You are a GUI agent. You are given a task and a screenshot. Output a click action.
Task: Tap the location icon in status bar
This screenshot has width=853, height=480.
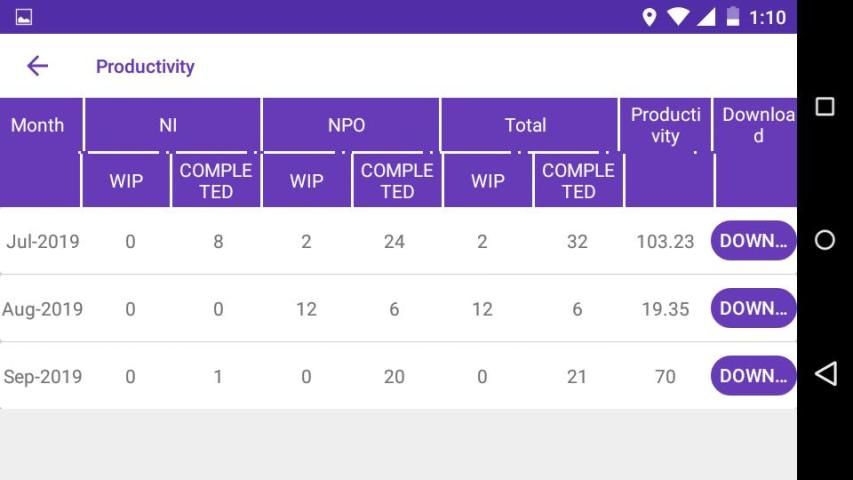pos(649,17)
